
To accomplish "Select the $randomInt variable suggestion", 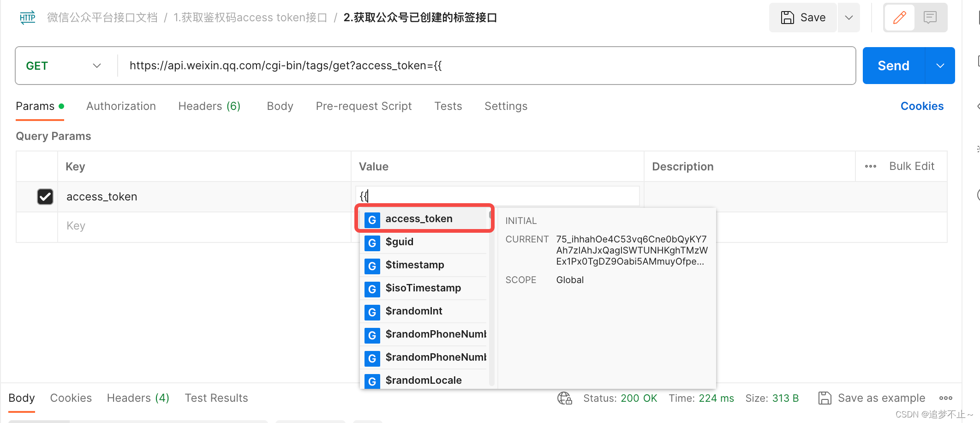I will [x=424, y=311].
